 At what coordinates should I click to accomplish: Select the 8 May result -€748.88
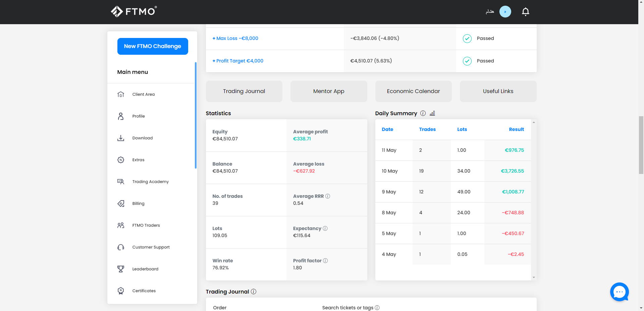click(x=513, y=213)
